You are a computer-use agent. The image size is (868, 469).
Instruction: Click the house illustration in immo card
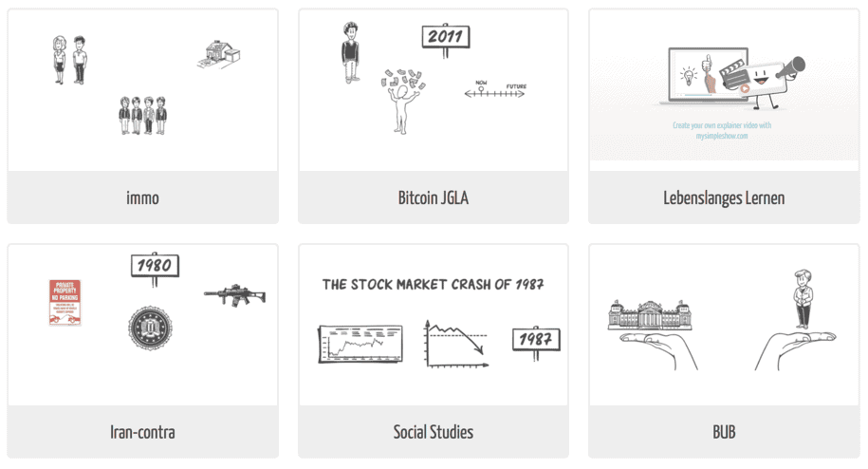[219, 55]
